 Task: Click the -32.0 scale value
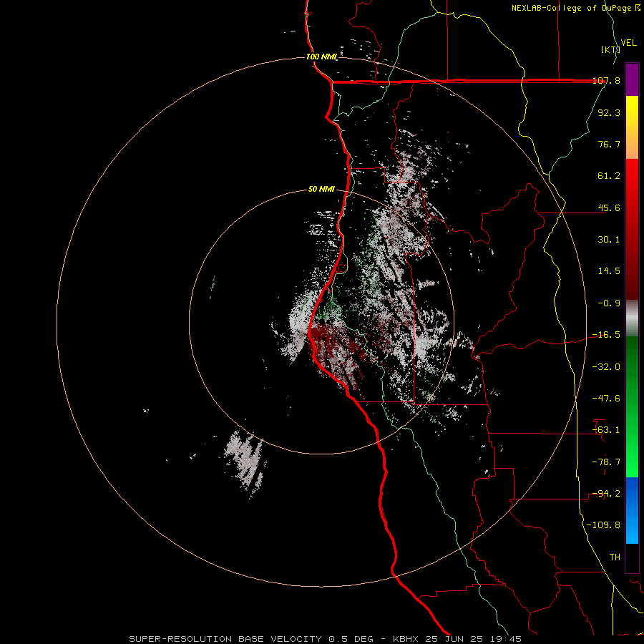coord(606,367)
